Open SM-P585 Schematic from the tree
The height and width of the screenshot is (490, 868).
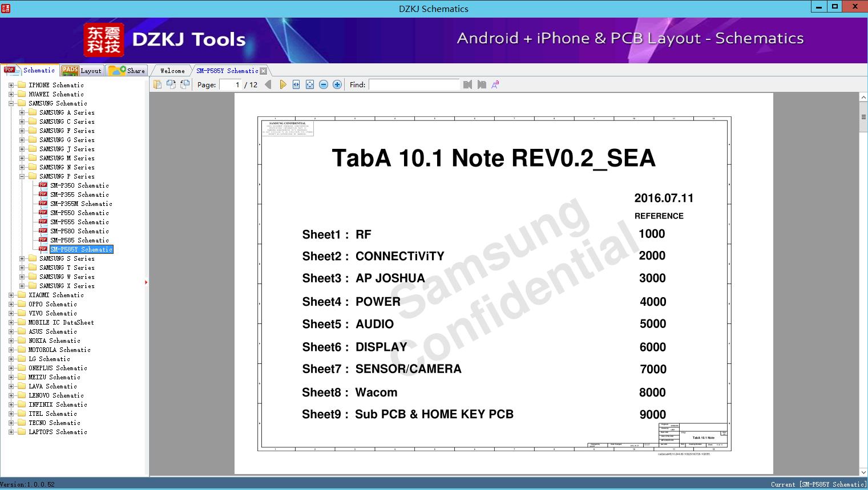coord(79,240)
